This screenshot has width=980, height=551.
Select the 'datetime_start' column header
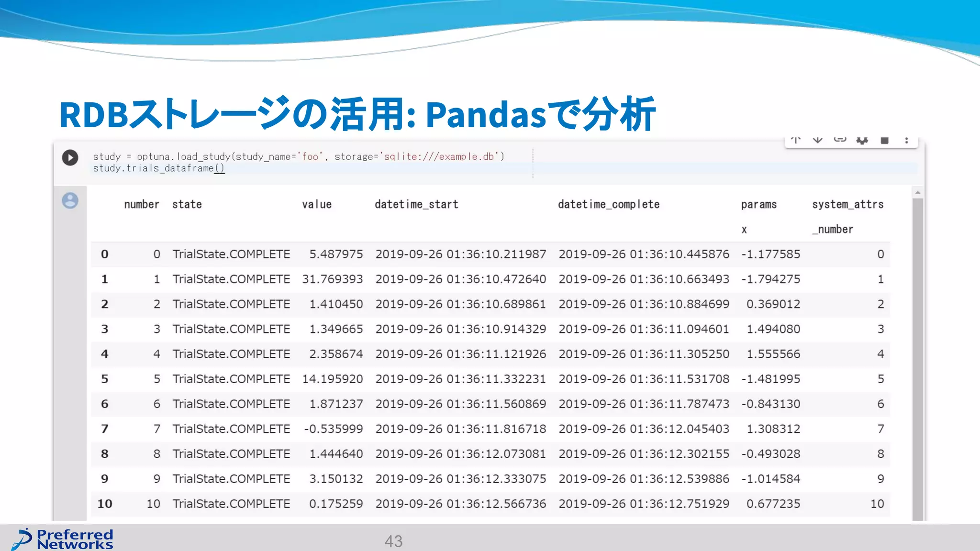click(x=417, y=205)
